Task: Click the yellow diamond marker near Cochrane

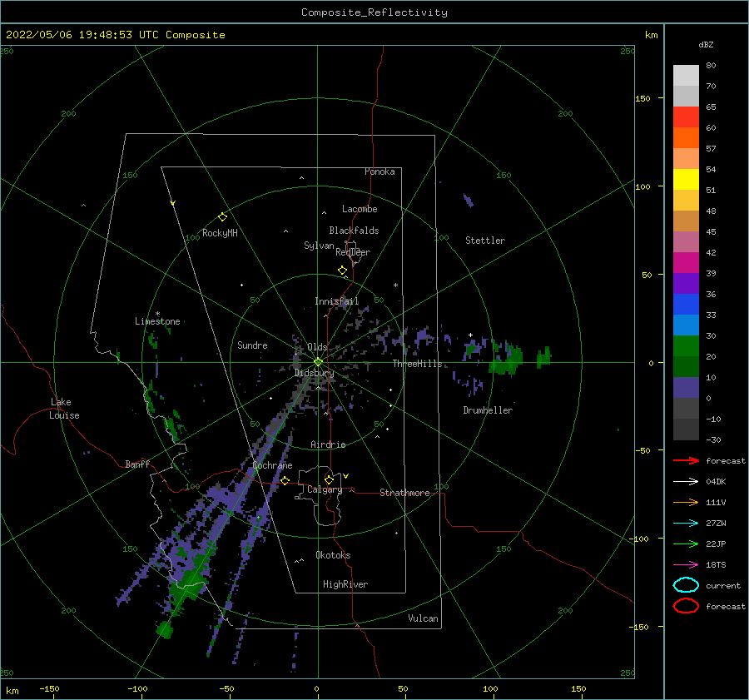Action: [285, 481]
